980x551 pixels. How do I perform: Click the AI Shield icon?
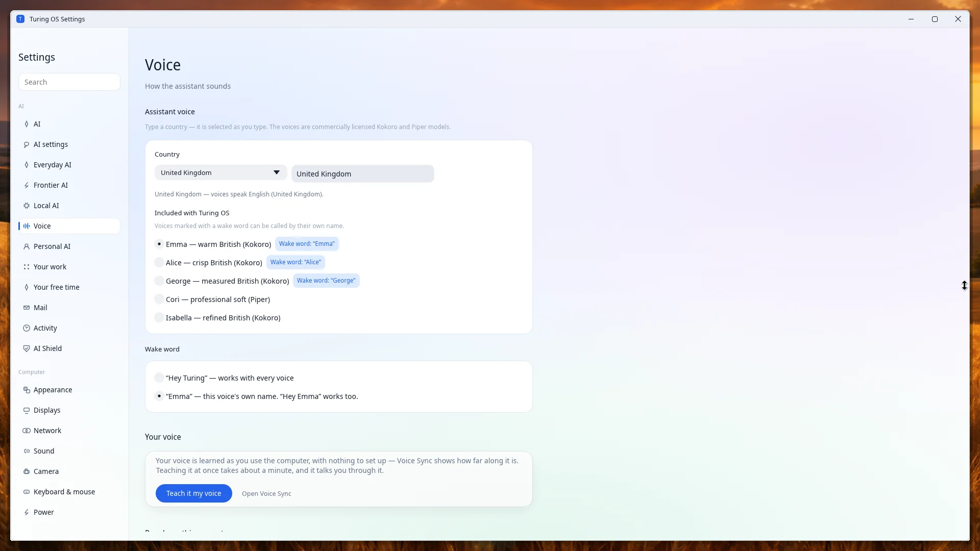click(27, 348)
